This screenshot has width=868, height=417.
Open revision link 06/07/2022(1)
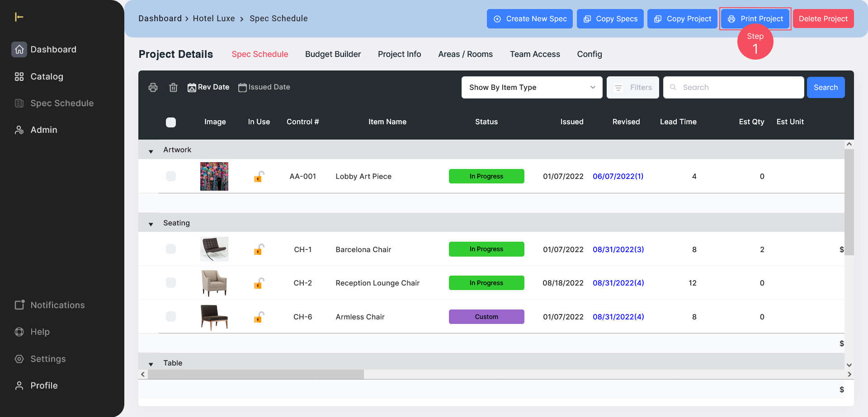(x=618, y=176)
